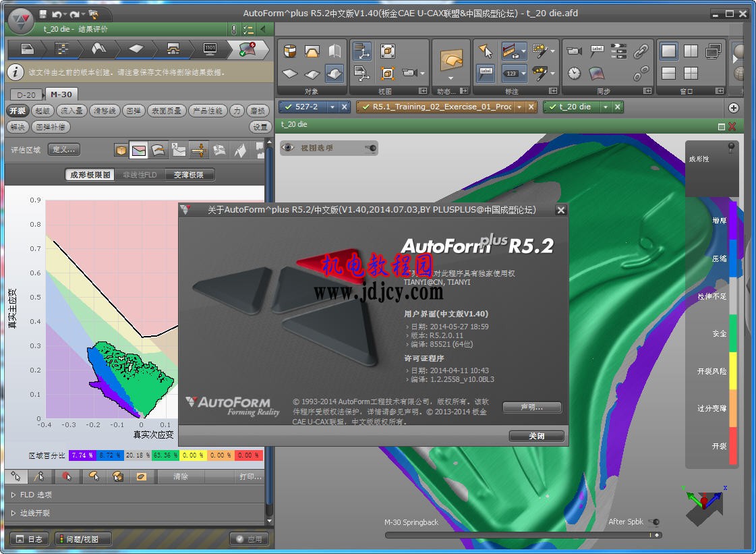Open the checklist icon in green header
Viewport: 756px width, 554px height.
(x=248, y=30)
